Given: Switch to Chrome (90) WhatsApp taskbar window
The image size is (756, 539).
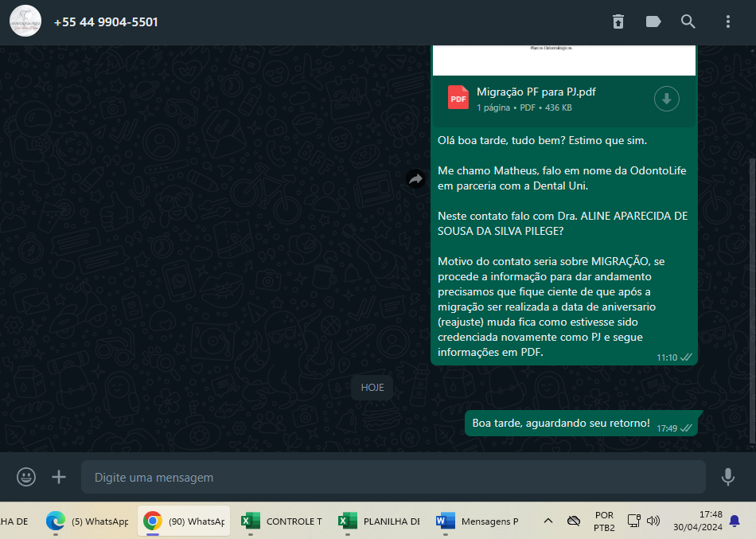Looking at the screenshot, I should click(x=184, y=521).
